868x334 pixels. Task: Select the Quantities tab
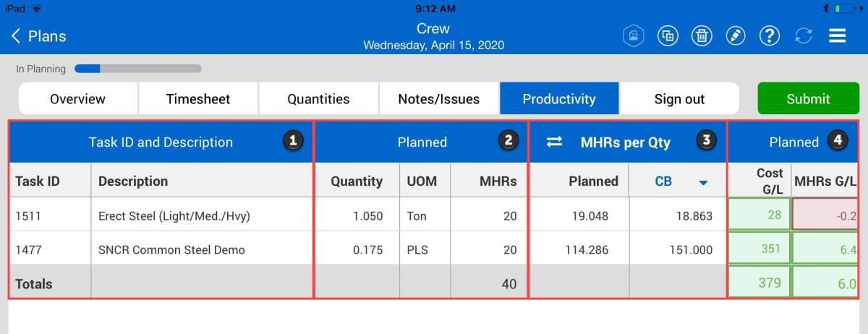(318, 99)
